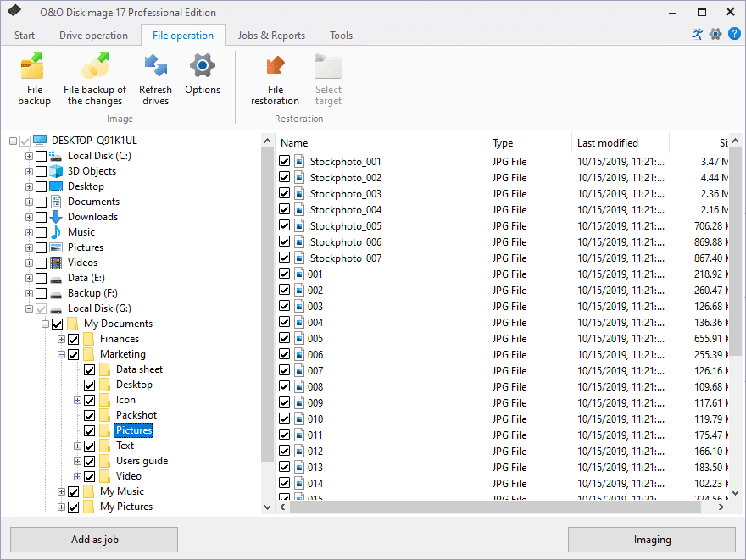Image resolution: width=746 pixels, height=560 pixels.
Task: Open the settings gear icon
Action: pos(715,34)
